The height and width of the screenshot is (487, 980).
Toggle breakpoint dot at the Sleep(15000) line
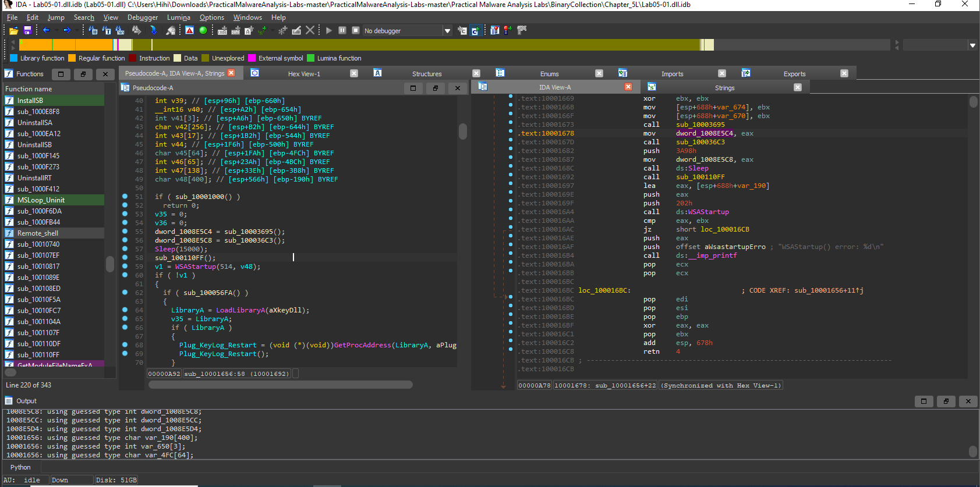pos(125,249)
